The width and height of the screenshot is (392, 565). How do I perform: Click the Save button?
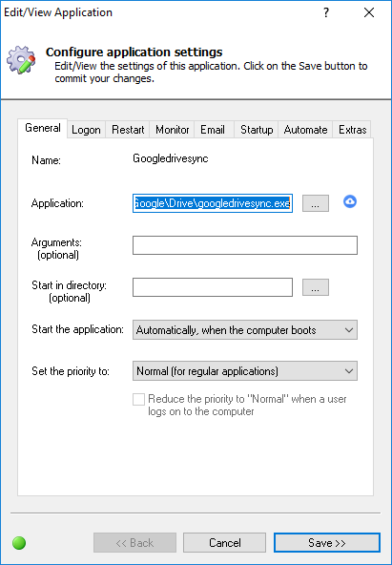(327, 543)
